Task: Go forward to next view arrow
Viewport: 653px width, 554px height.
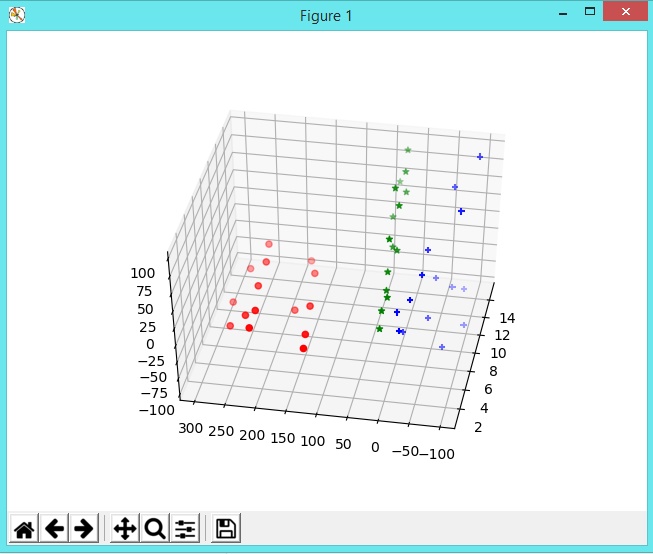Action: 84,528
